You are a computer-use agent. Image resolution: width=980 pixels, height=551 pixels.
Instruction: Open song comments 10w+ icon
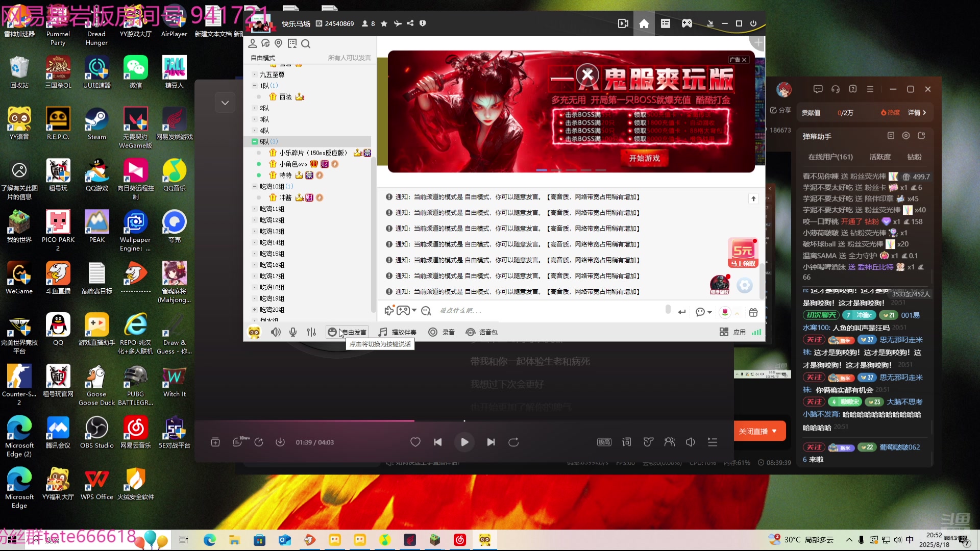pyautogui.click(x=240, y=442)
